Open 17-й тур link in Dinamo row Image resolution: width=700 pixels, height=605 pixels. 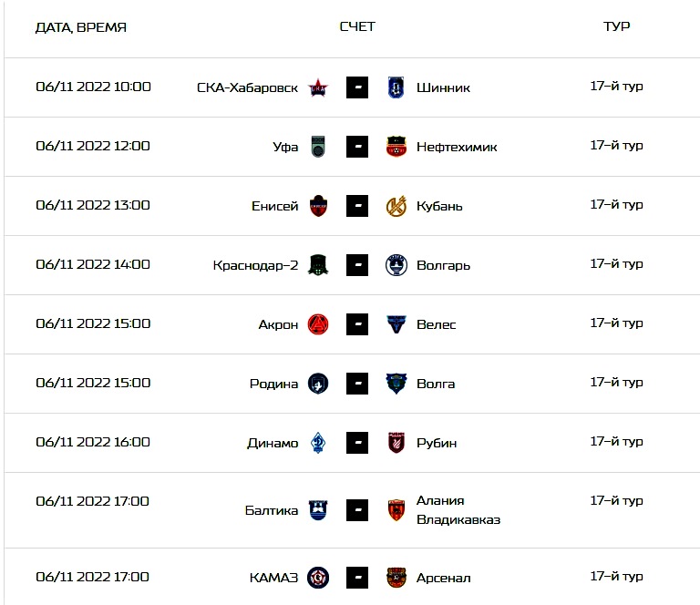(x=616, y=442)
